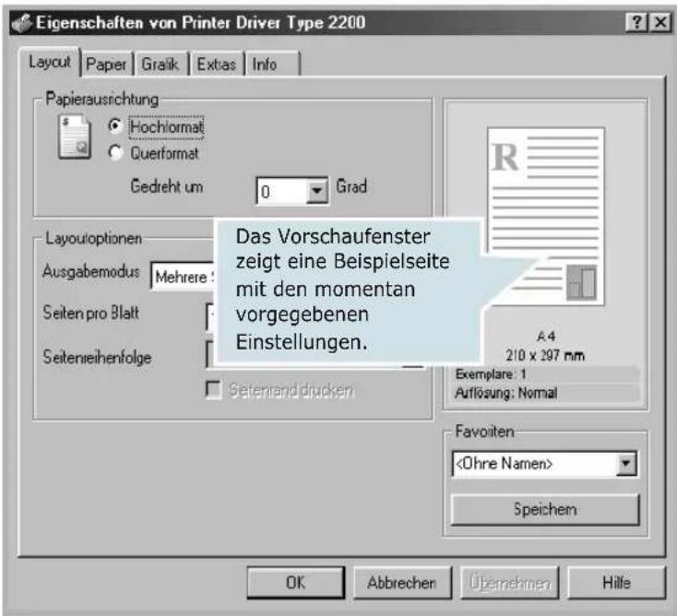Open the Gedreht um degree dropdown
This screenshot has height=616, width=677.
pyautogui.click(x=317, y=190)
